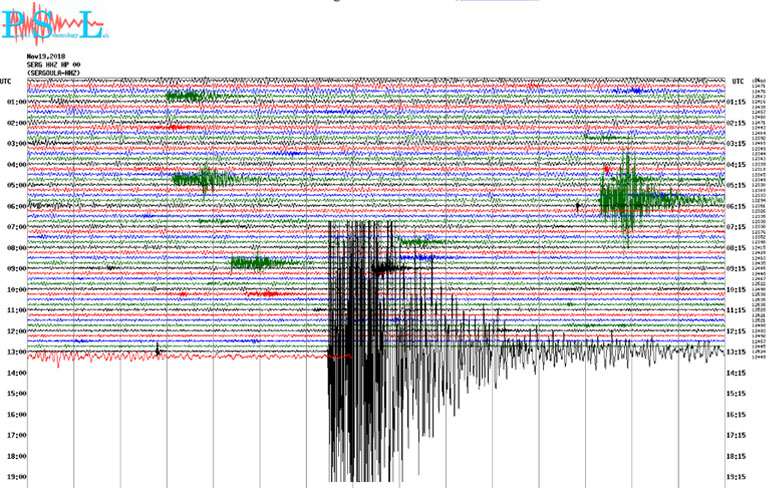Click the (SERGOULA-HHZ) channel label
Viewport: 770px width, 488px height.
(54, 73)
